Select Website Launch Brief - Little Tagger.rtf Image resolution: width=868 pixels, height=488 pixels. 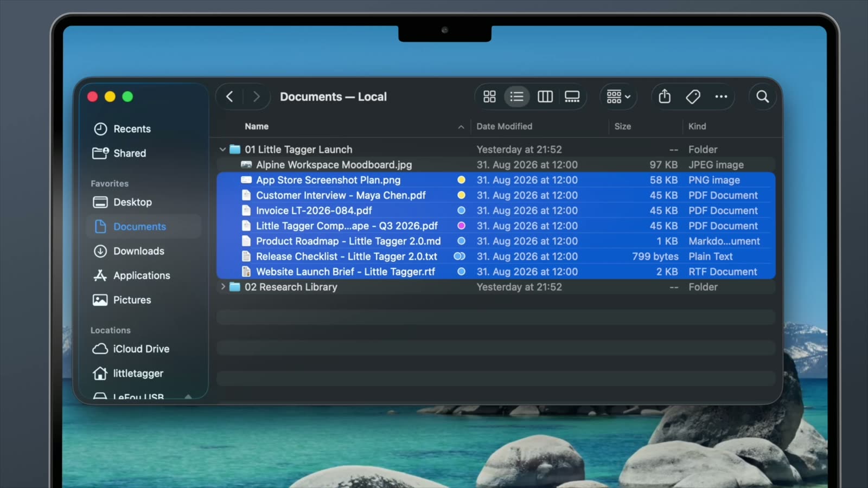click(496, 272)
